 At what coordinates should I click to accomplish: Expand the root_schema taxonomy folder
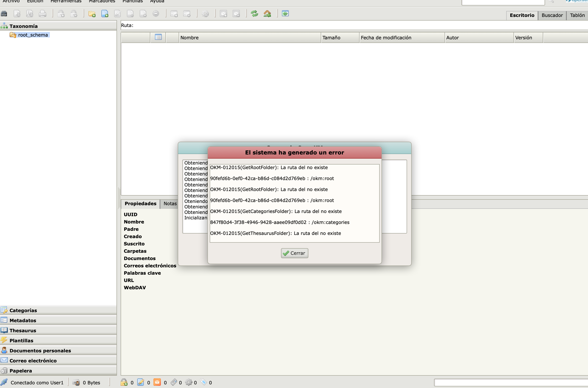click(33, 35)
